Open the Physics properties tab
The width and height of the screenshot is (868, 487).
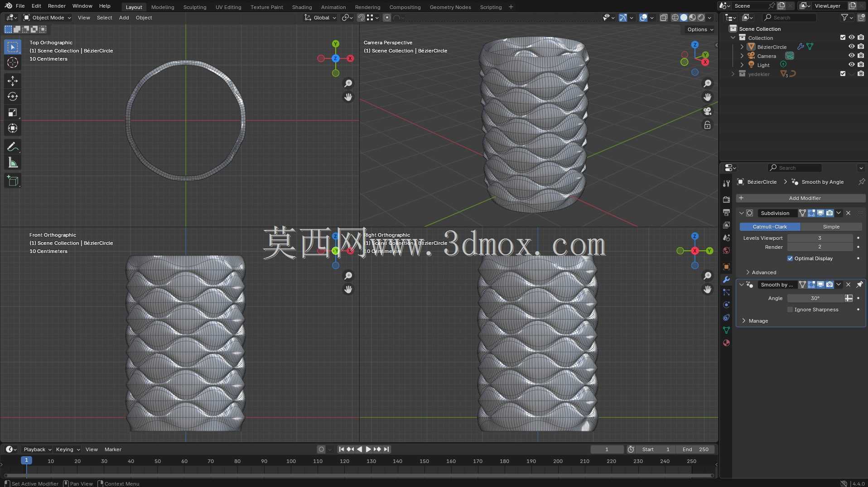point(726,305)
